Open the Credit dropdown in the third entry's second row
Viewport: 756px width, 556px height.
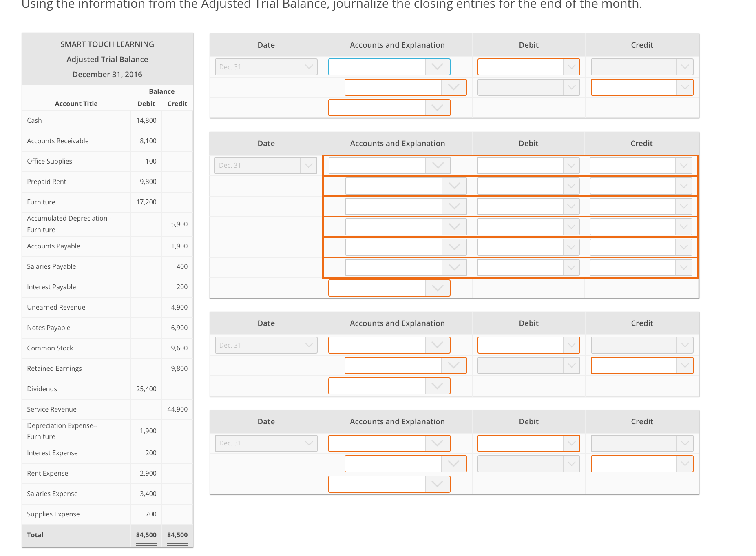(x=683, y=365)
